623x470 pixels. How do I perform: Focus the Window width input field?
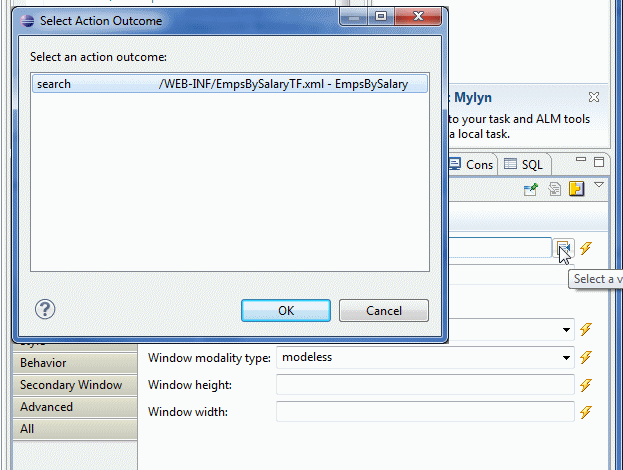click(425, 412)
